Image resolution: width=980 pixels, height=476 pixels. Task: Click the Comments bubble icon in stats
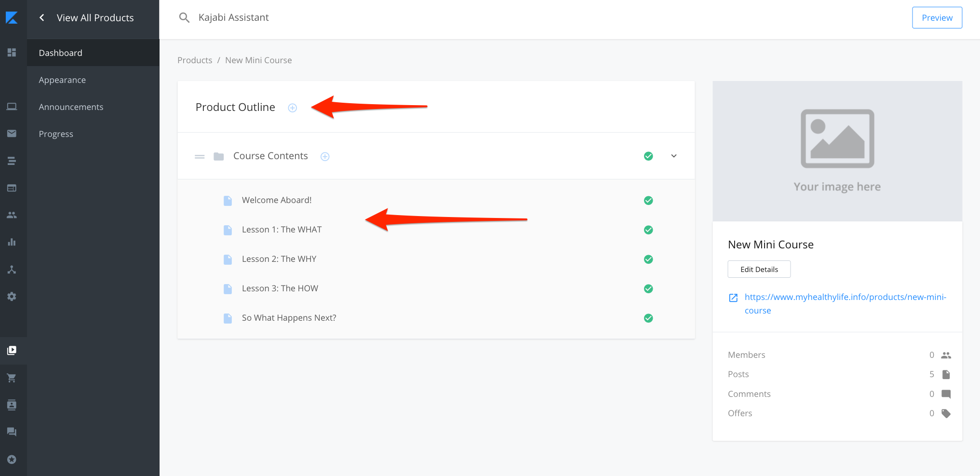click(x=946, y=394)
